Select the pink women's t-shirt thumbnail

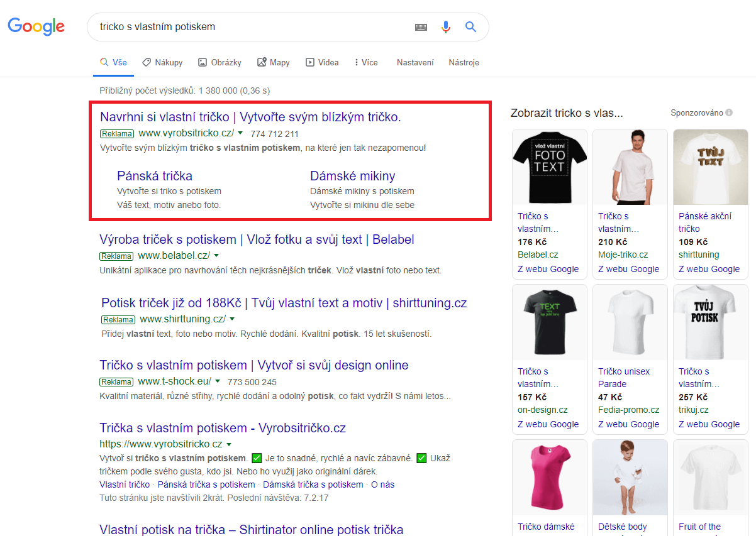549,478
